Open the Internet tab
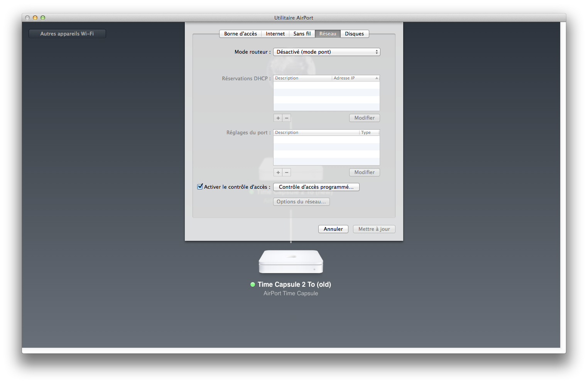Image resolution: width=588 pixels, height=384 pixels. (x=275, y=34)
